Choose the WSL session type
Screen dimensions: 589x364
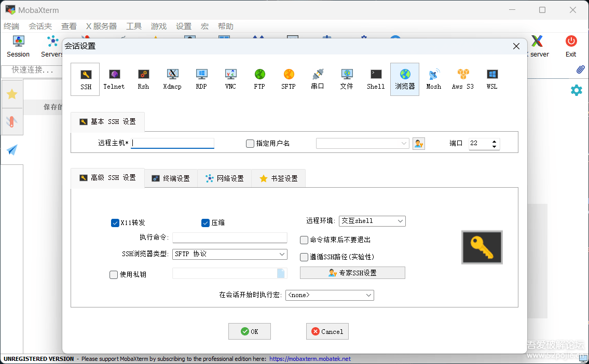click(x=492, y=79)
